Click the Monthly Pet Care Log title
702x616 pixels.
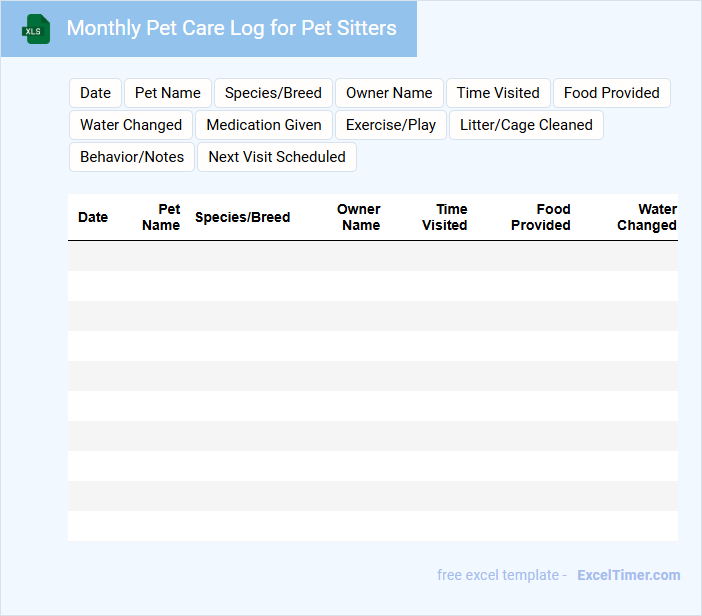click(x=231, y=28)
